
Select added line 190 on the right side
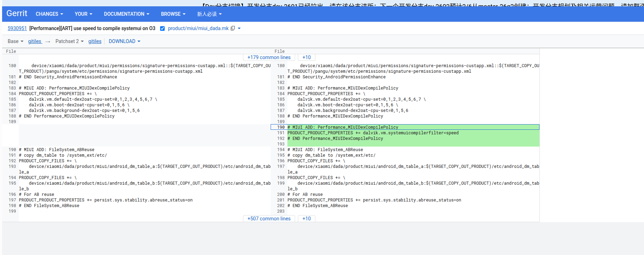click(281, 127)
